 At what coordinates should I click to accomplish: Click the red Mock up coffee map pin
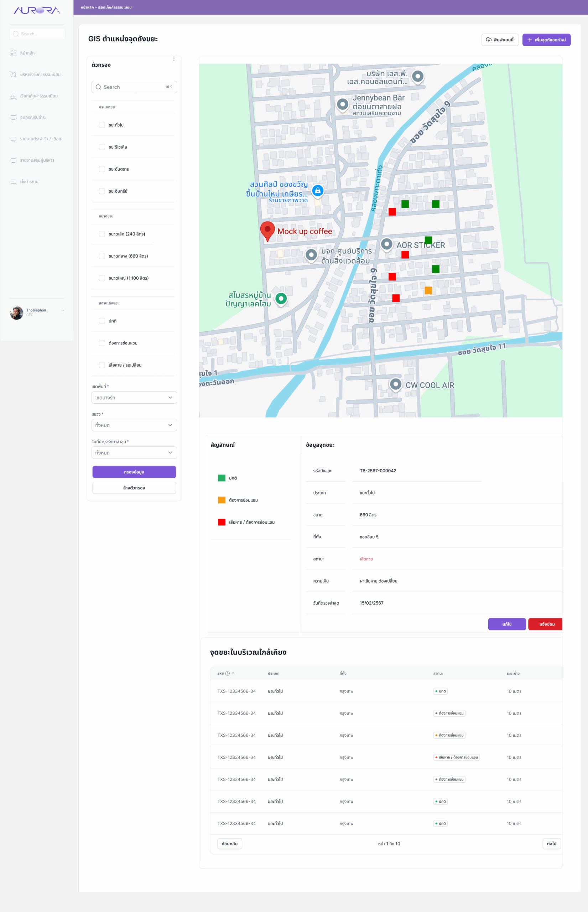pos(267,230)
